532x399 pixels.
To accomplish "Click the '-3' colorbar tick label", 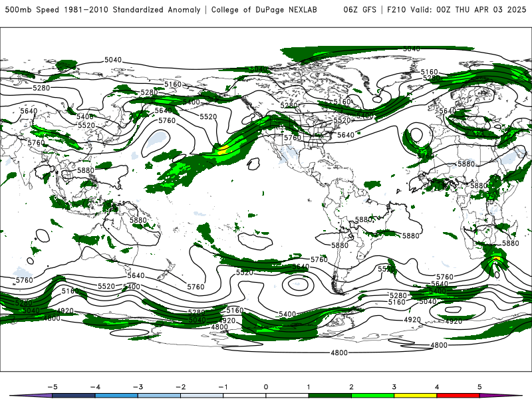I will 138,387.
